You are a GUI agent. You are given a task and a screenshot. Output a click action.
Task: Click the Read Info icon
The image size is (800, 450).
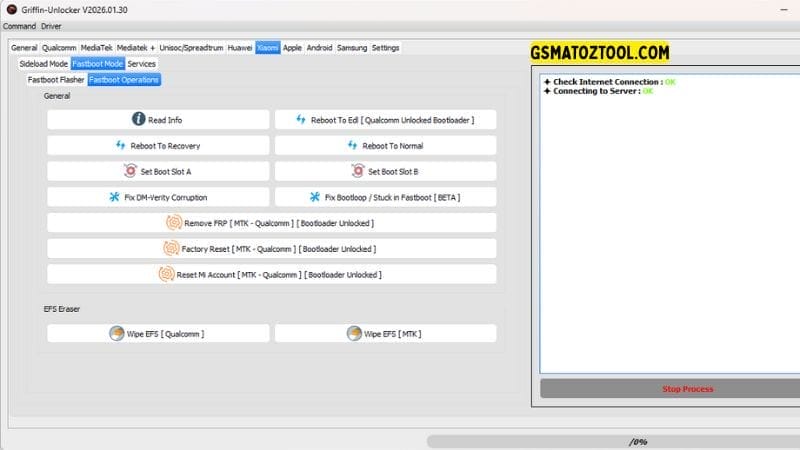(139, 120)
